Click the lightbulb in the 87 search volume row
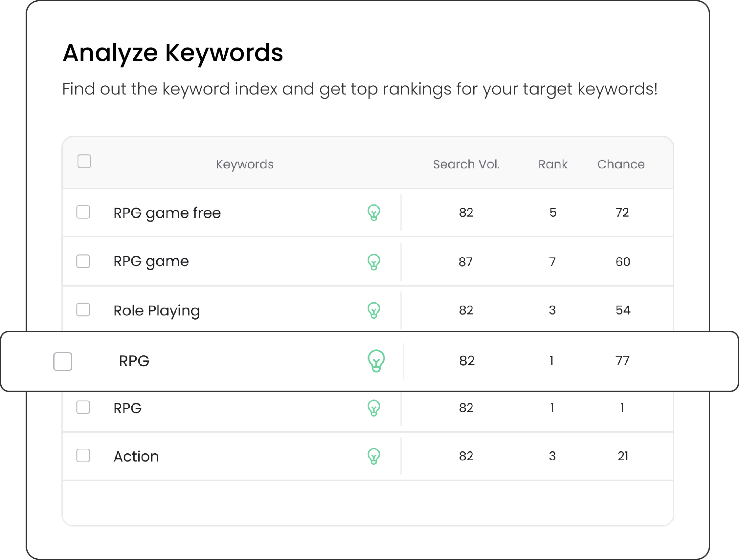739x560 pixels. pos(374,262)
